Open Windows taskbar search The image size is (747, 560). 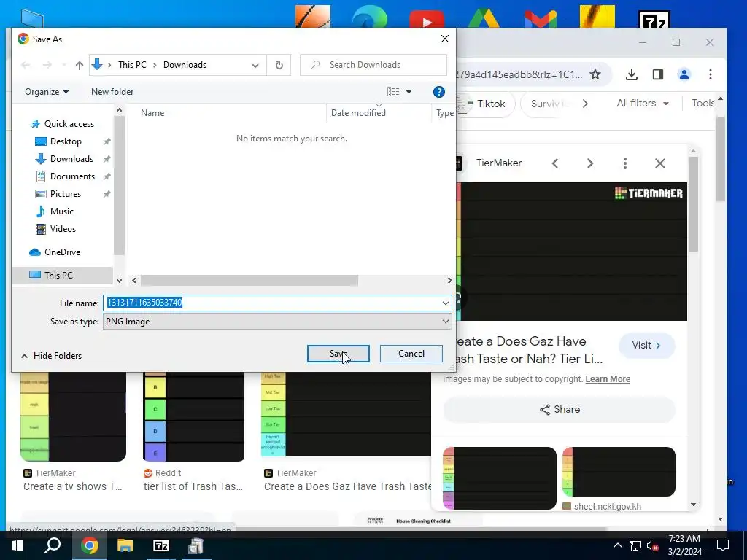coord(53,545)
